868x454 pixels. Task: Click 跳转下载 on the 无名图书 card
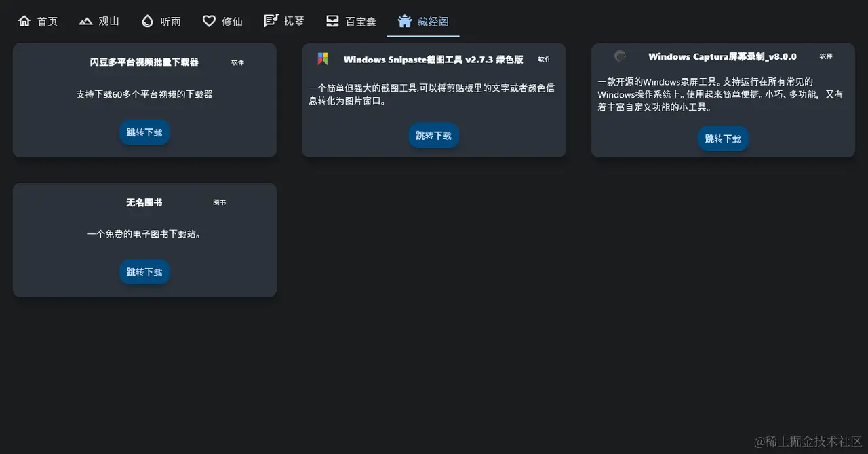pos(144,271)
